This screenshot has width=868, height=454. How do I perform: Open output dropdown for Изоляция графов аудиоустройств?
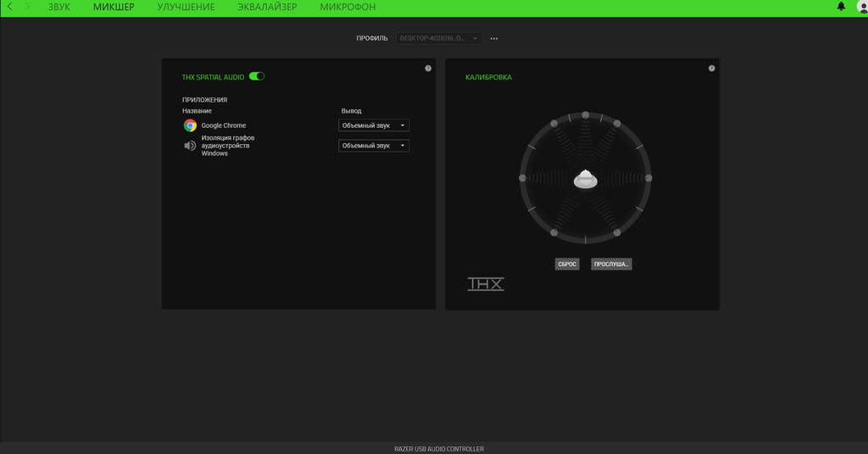point(374,146)
